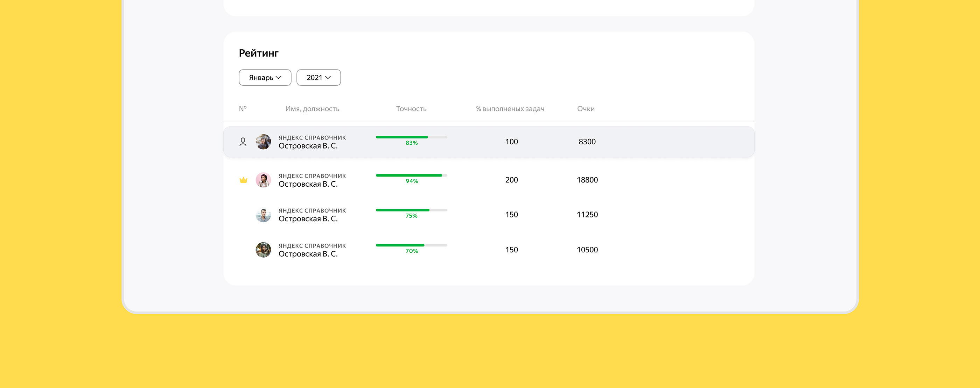Click the 70% accuracy progress bar

click(x=411, y=245)
